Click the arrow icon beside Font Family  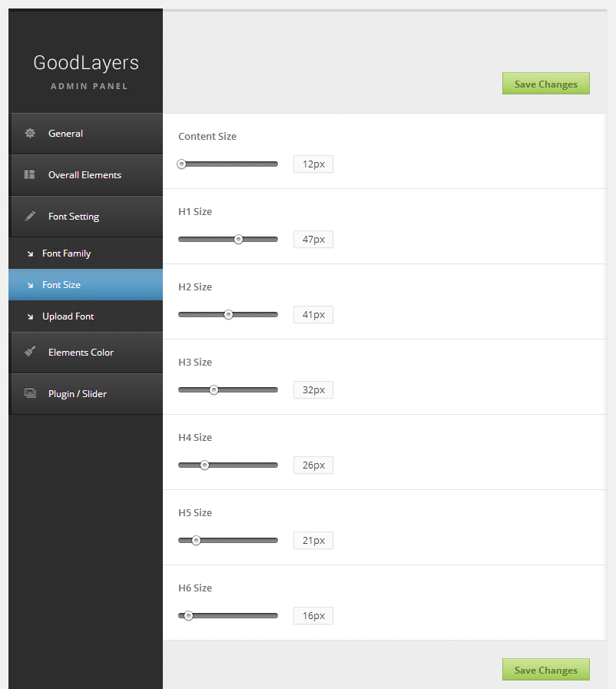click(30, 254)
